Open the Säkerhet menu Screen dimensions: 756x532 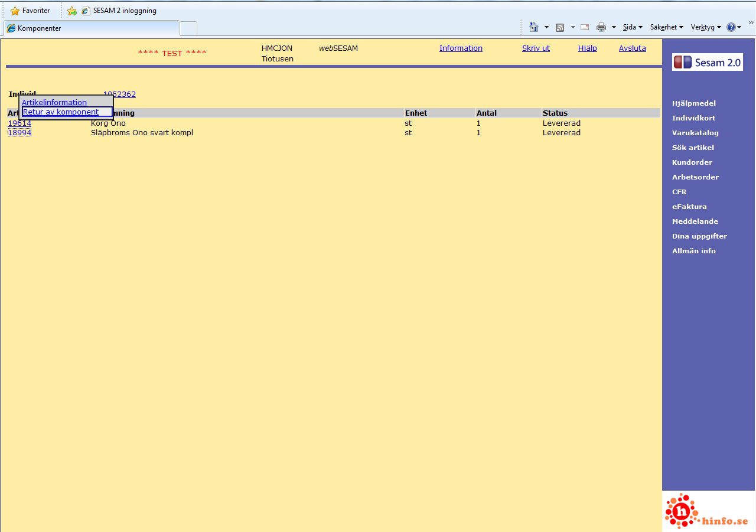pos(667,27)
